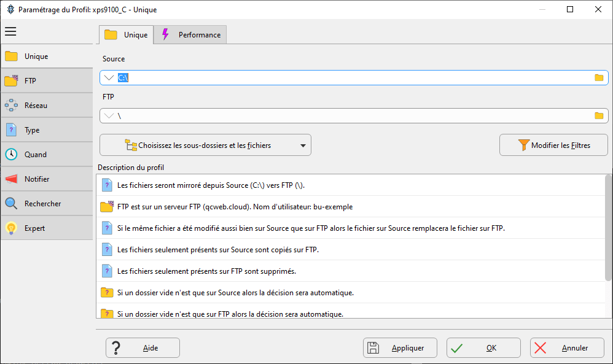This screenshot has height=364, width=613.
Task: Click the Rechercher magnifier icon
Action: (x=11, y=203)
